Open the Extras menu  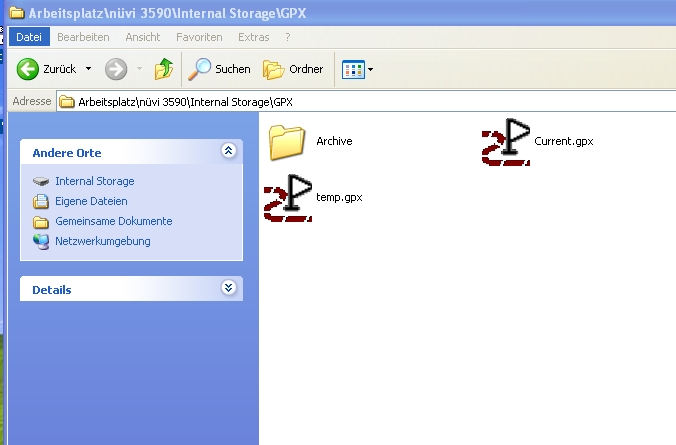(253, 37)
